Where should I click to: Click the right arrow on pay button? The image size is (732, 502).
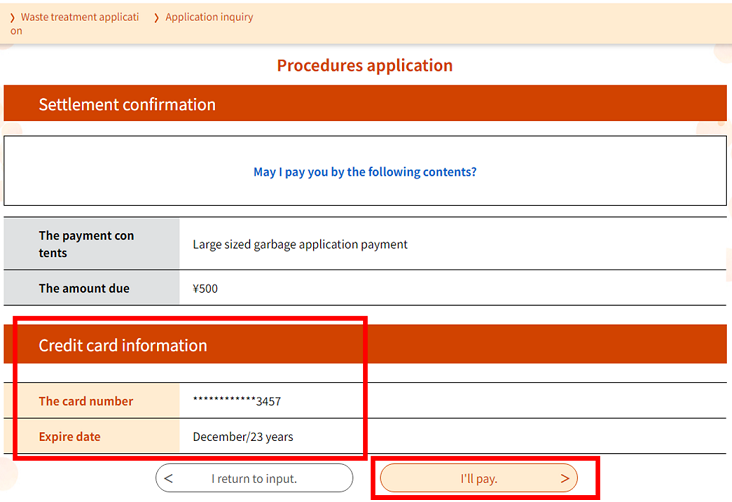coord(565,478)
